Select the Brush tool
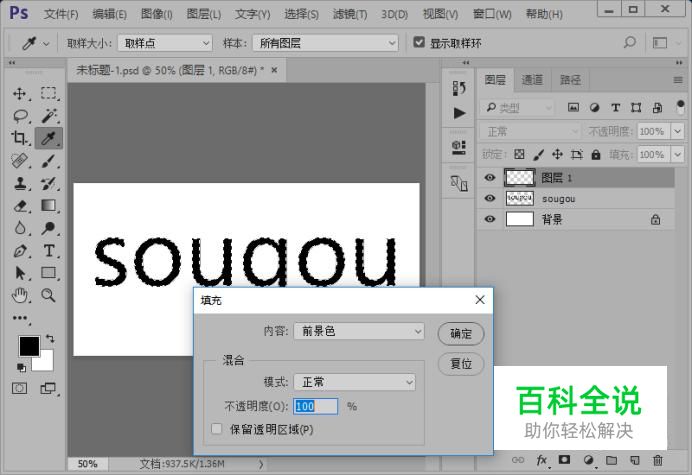Image resolution: width=692 pixels, height=475 pixels. (49, 161)
